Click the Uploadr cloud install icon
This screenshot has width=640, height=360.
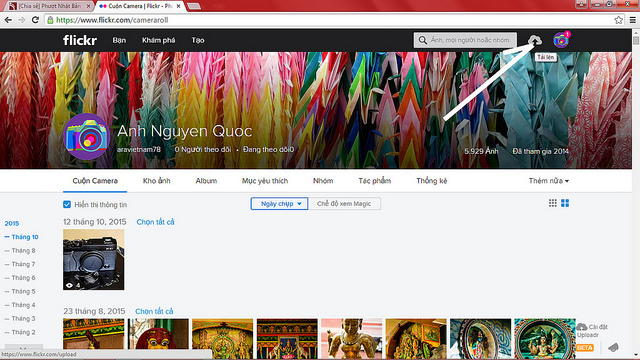pyautogui.click(x=582, y=327)
